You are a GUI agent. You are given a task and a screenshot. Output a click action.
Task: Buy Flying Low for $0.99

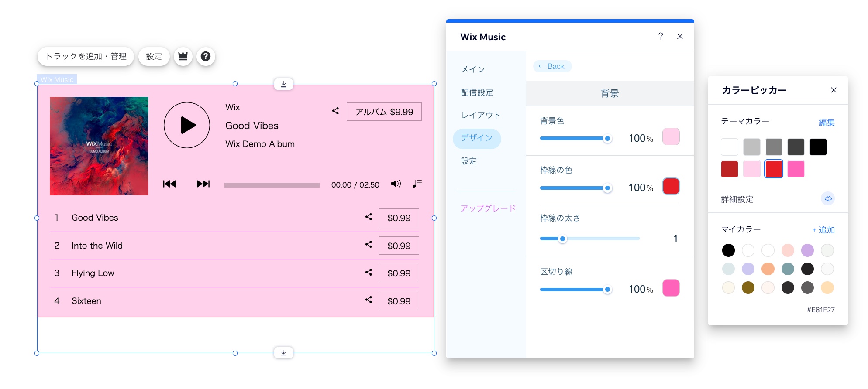point(399,273)
